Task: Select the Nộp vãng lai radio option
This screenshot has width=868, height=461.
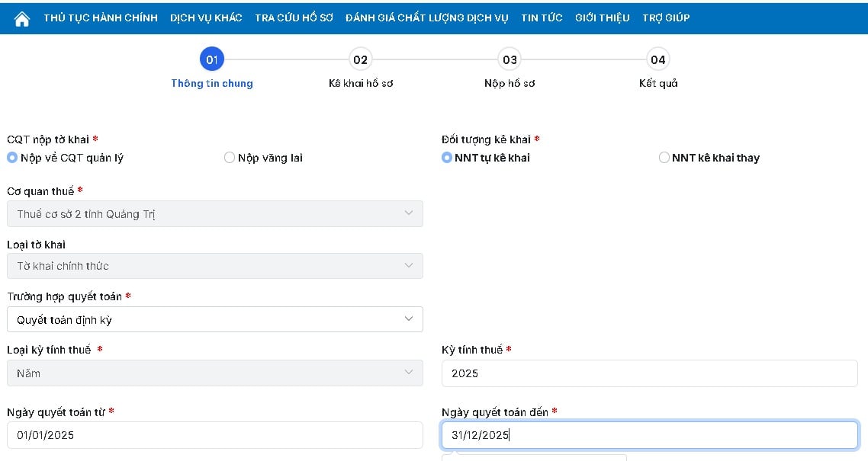Action: [x=230, y=158]
